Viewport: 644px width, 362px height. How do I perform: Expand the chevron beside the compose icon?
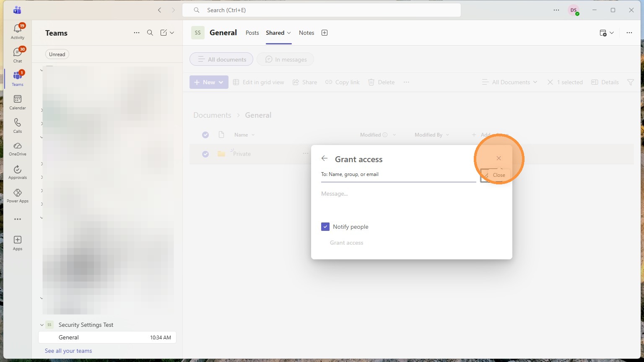point(172,33)
